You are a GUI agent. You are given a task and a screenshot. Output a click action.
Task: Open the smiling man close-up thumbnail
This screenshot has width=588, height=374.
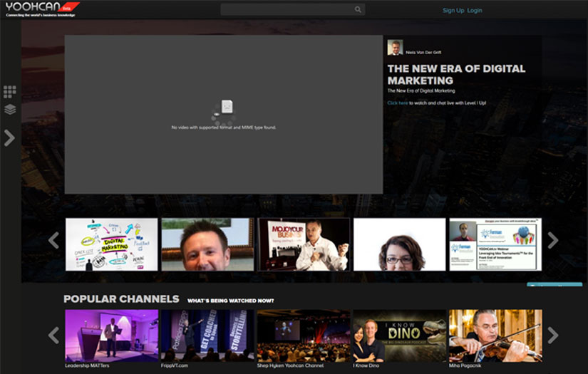tap(207, 244)
